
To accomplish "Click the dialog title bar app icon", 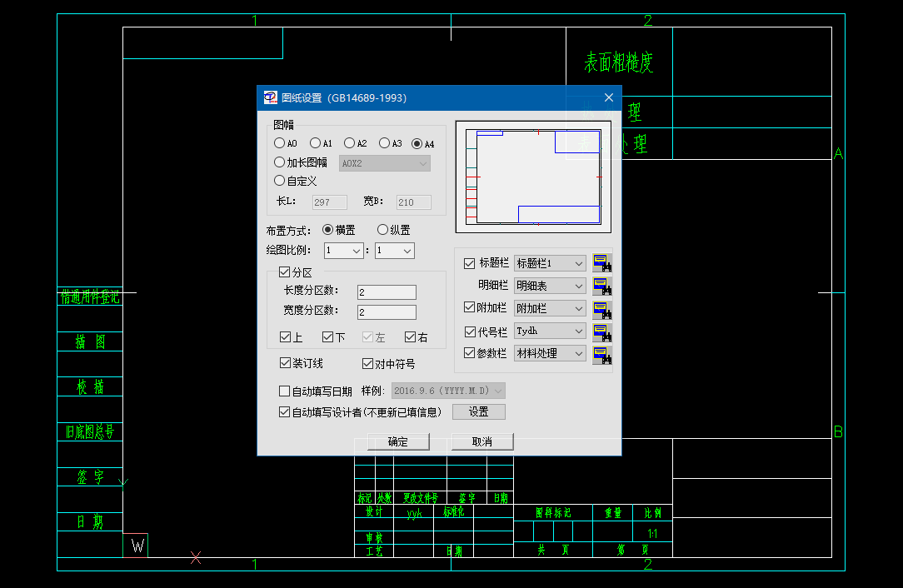I will pyautogui.click(x=270, y=98).
